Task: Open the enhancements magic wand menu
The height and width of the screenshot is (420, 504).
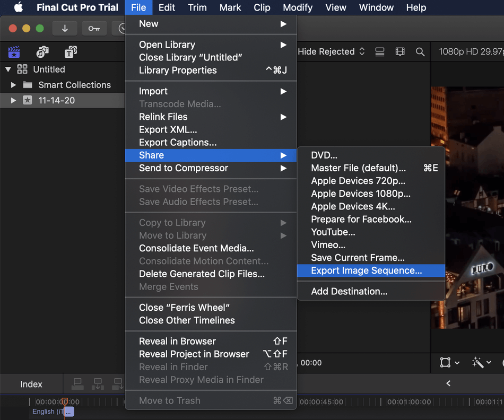Action: (x=481, y=363)
